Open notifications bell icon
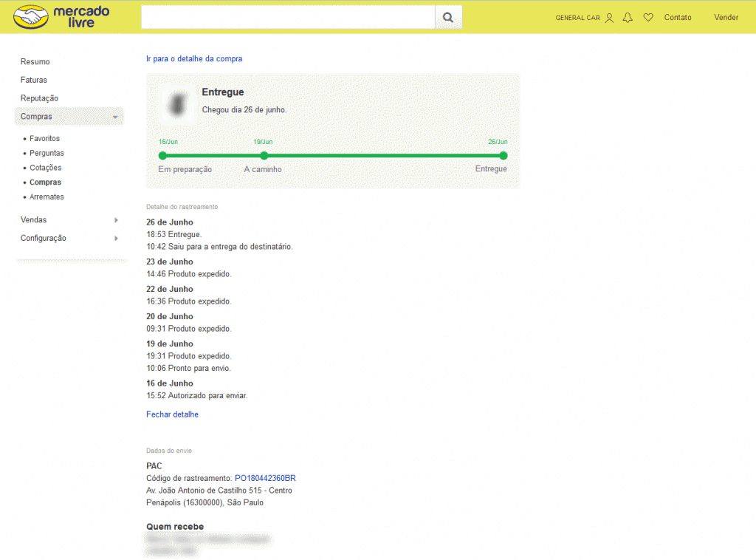Screen dimensions: 756x560 point(628,18)
